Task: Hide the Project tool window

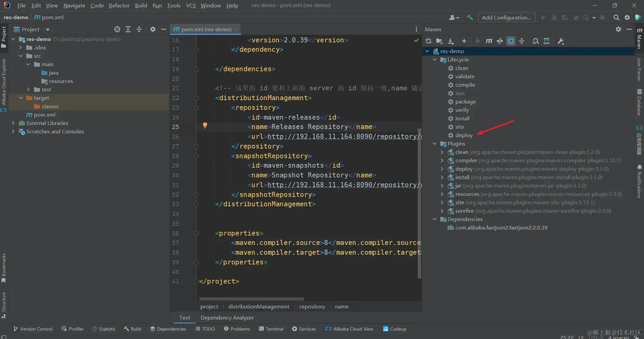Action: (x=164, y=29)
